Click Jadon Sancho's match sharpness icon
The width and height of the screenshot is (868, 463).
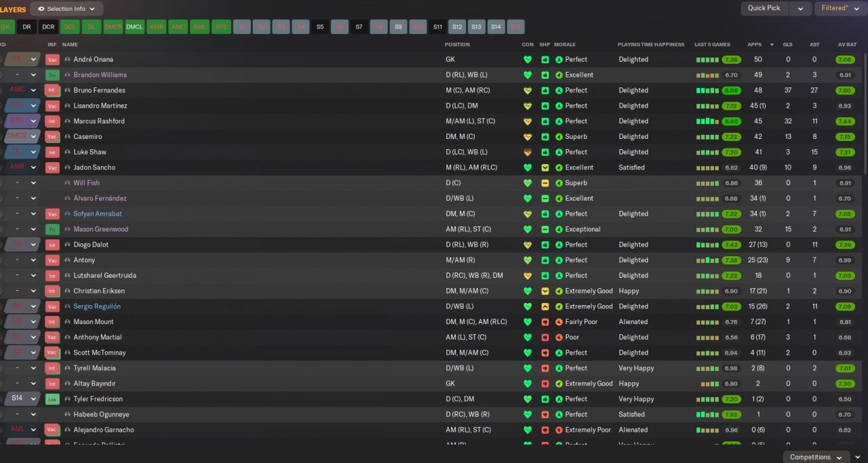coord(545,167)
